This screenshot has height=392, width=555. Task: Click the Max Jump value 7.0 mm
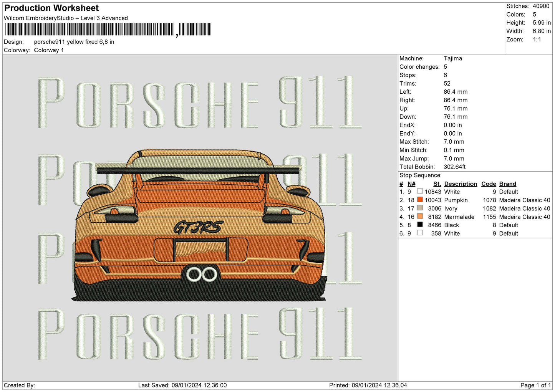click(x=454, y=159)
